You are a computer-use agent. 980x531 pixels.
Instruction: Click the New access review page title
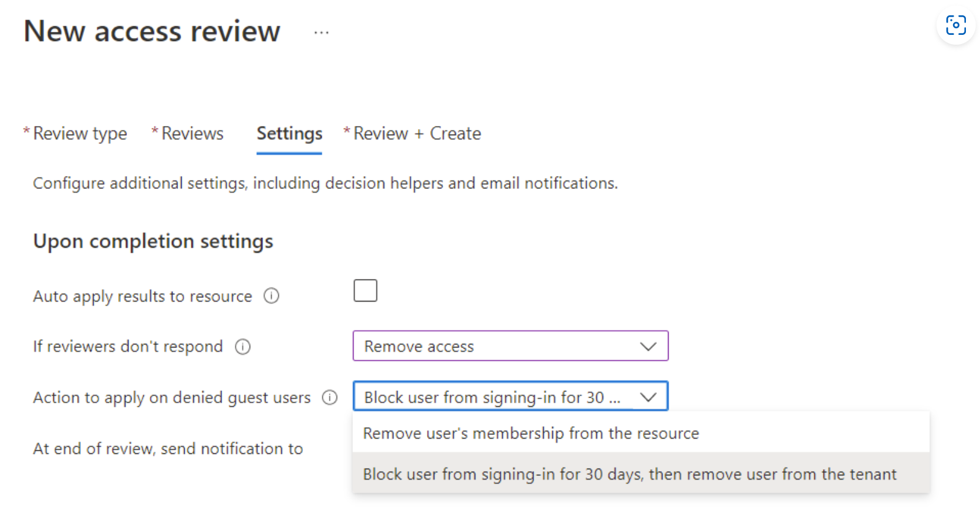pos(152,31)
